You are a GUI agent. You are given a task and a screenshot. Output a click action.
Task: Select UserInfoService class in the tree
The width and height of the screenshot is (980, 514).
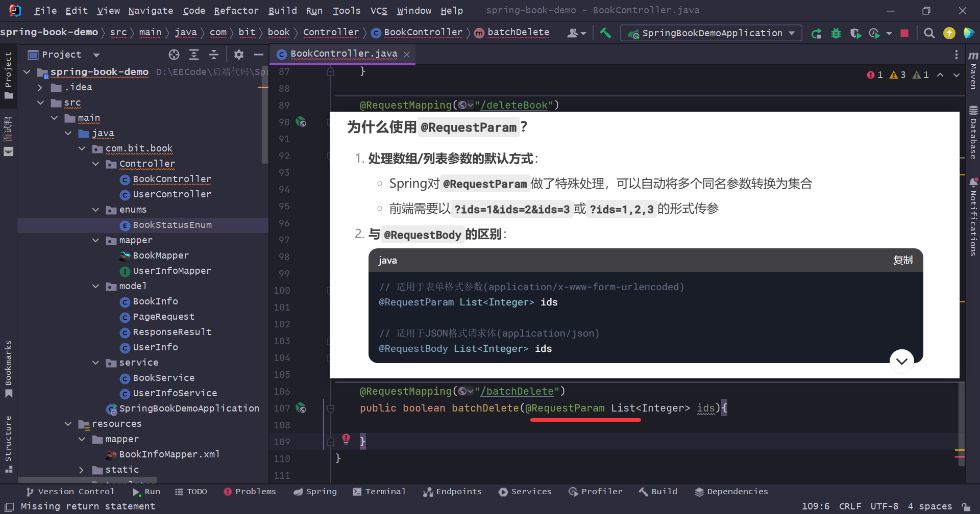(175, 393)
